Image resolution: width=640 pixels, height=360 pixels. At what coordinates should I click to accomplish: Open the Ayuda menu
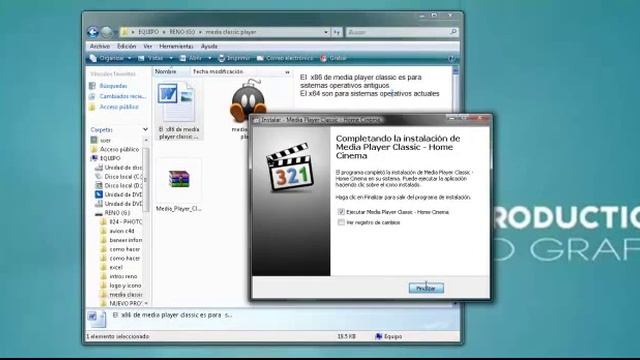click(209, 46)
